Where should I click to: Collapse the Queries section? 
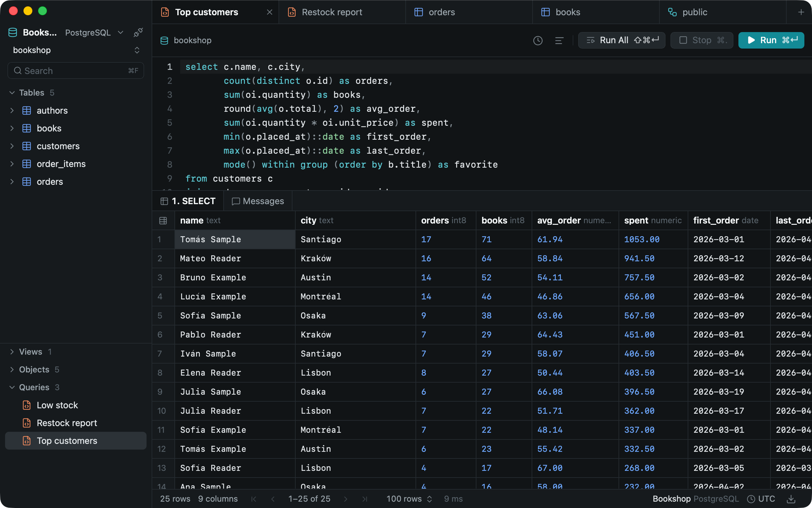(12, 387)
